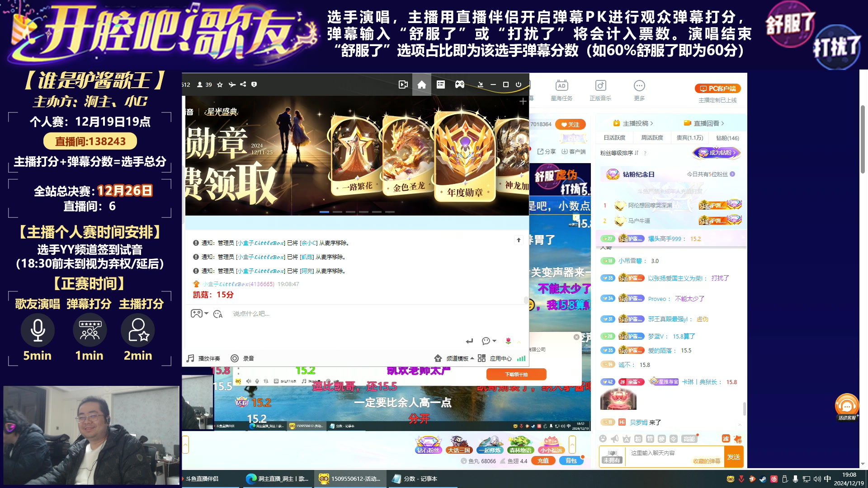Open the 森林物语 gift icon
868x488 pixels.
[x=520, y=444]
